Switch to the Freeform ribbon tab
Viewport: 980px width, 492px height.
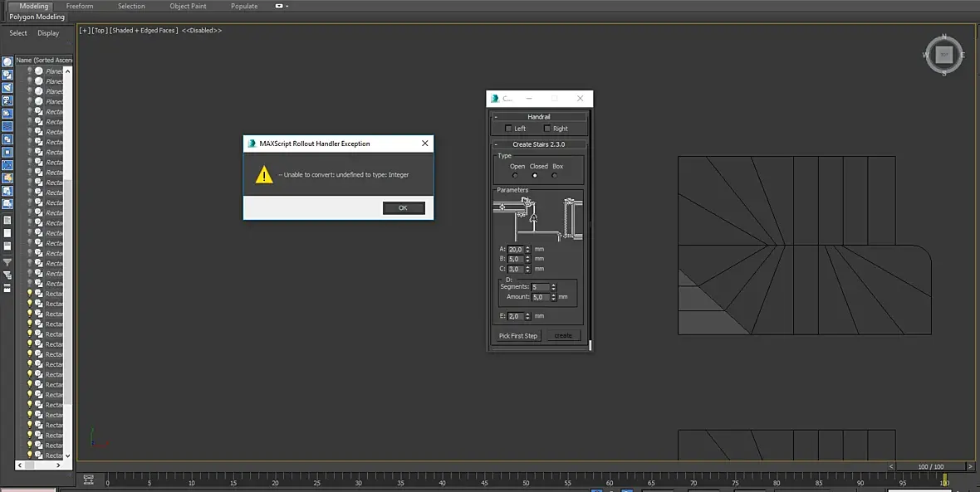tap(80, 6)
